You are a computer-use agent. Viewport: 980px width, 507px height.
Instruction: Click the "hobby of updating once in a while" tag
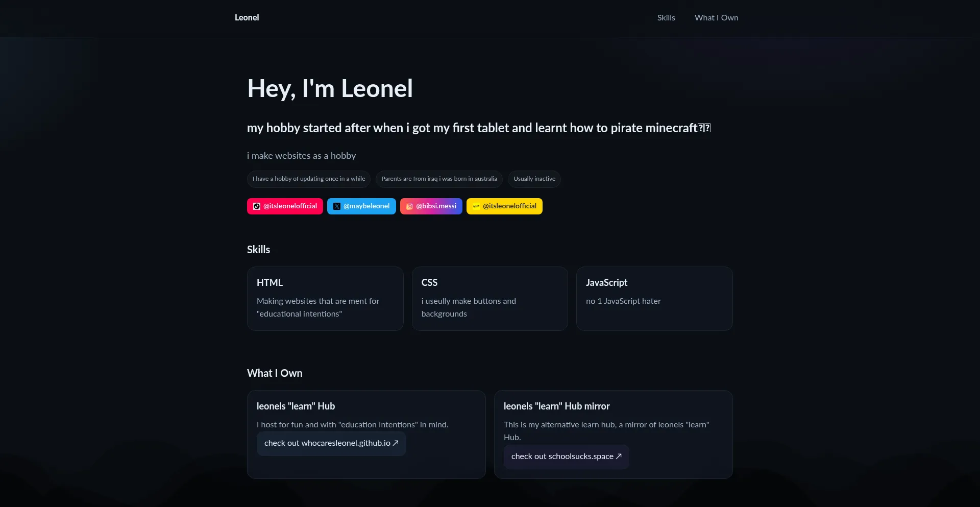tap(309, 179)
